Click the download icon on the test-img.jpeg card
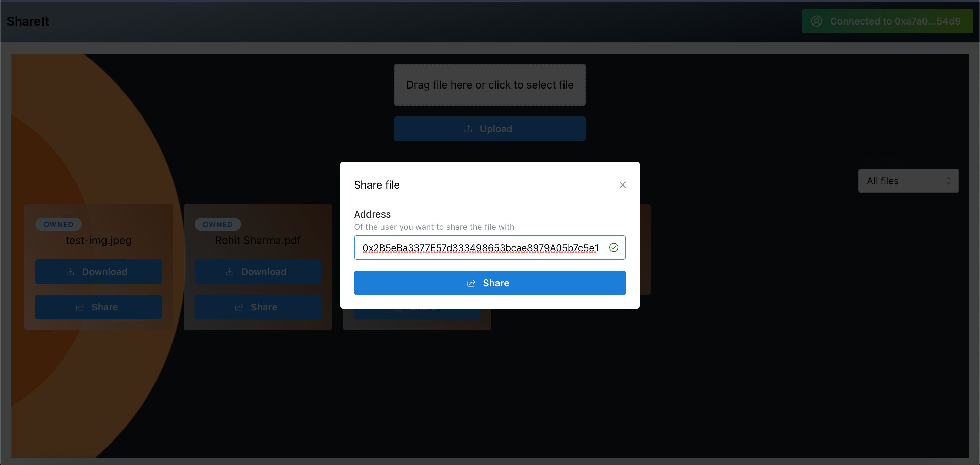 tap(70, 272)
